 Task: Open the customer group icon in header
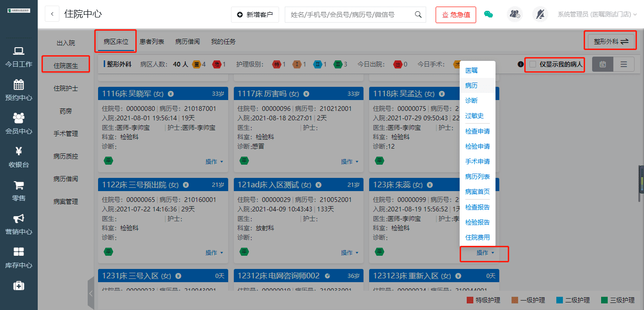coord(514,15)
